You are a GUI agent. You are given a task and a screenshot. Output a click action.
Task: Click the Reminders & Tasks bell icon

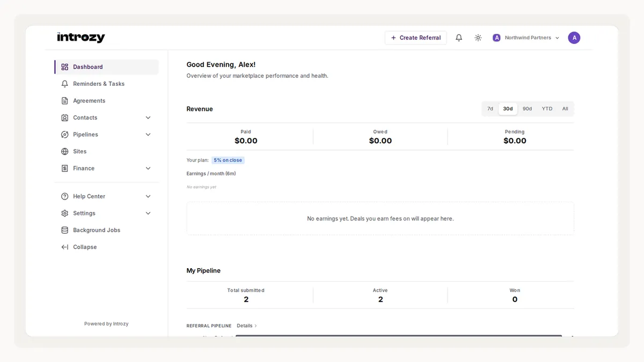64,84
